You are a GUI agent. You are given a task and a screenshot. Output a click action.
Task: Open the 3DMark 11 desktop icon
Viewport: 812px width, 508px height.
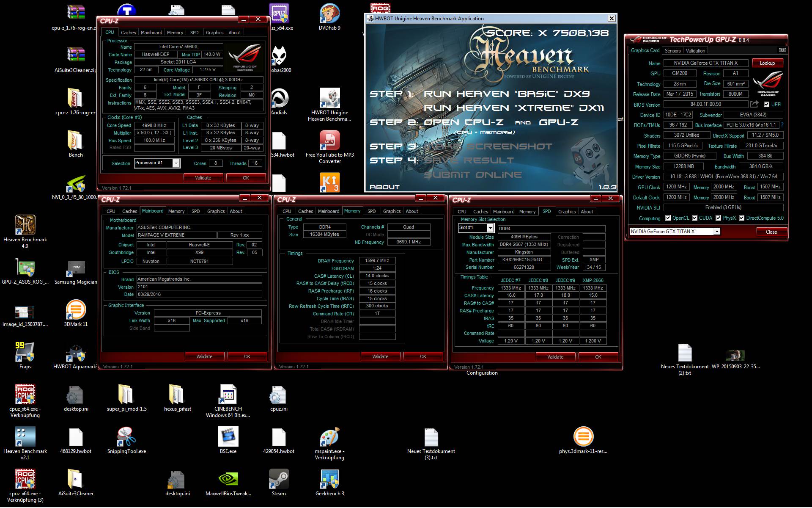(76, 310)
